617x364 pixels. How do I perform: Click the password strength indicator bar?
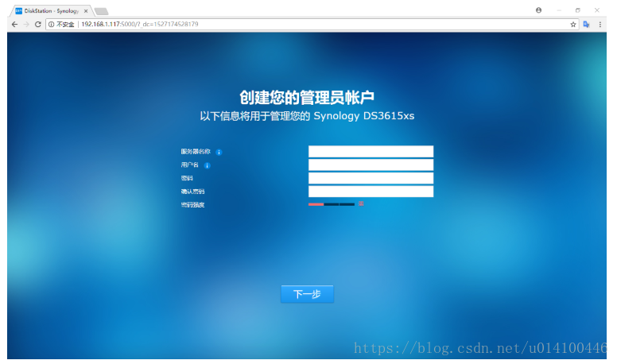tap(332, 204)
